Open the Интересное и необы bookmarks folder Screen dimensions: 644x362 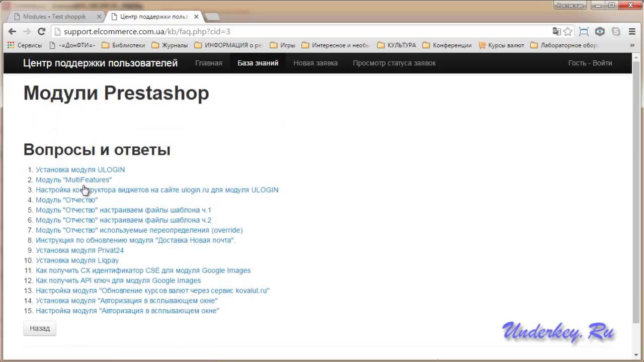336,45
